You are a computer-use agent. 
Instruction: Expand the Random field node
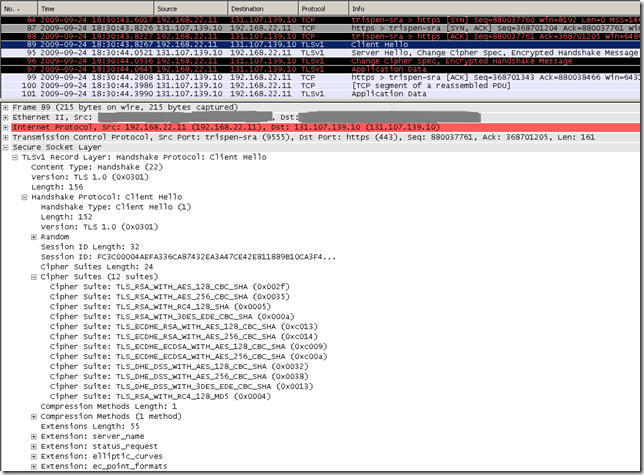tap(34, 237)
